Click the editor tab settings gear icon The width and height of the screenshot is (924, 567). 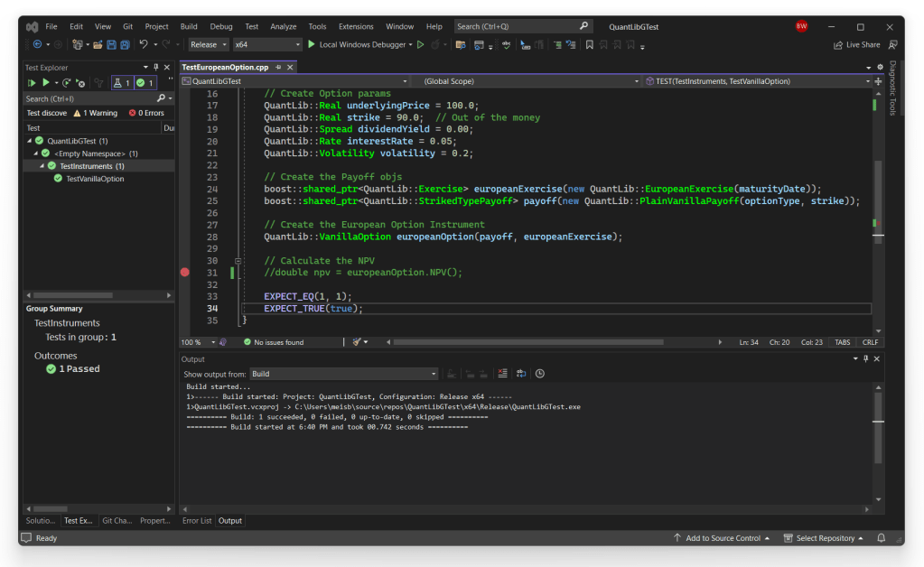(880, 67)
